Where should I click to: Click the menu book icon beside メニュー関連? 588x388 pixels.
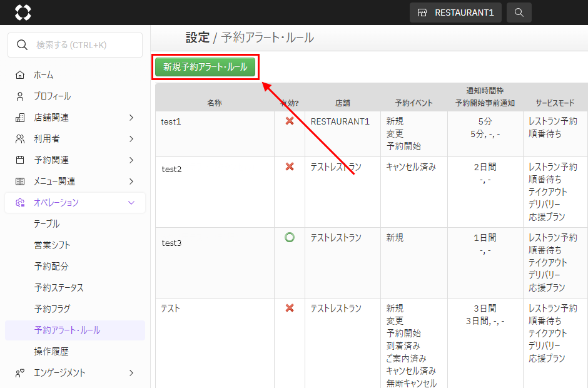[20, 181]
